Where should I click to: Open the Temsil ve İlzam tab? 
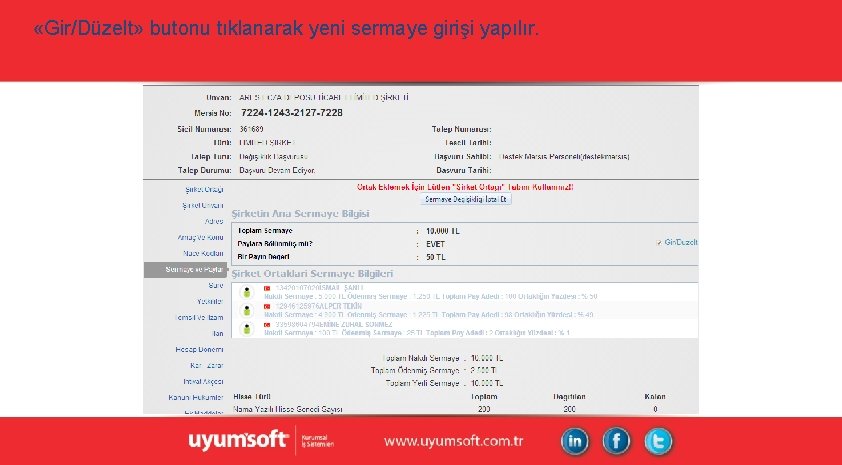click(199, 317)
